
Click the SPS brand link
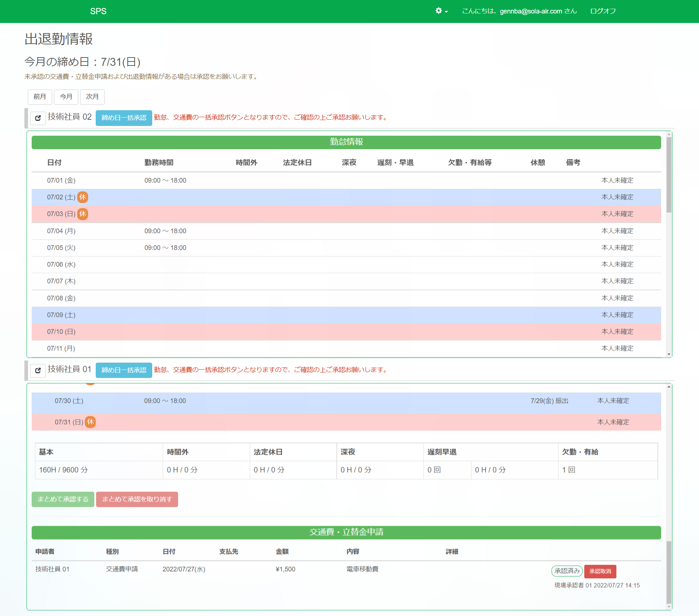point(98,11)
